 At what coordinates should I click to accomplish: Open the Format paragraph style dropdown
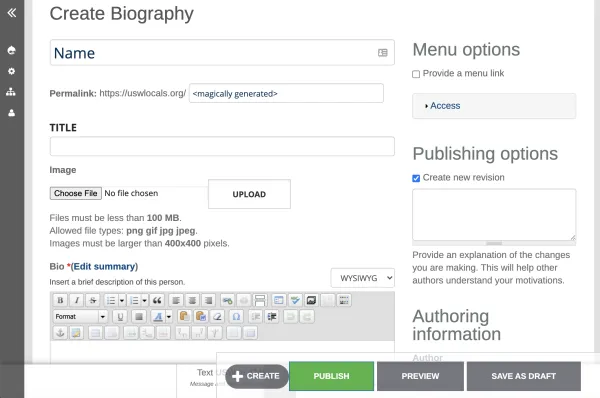[x=80, y=316]
